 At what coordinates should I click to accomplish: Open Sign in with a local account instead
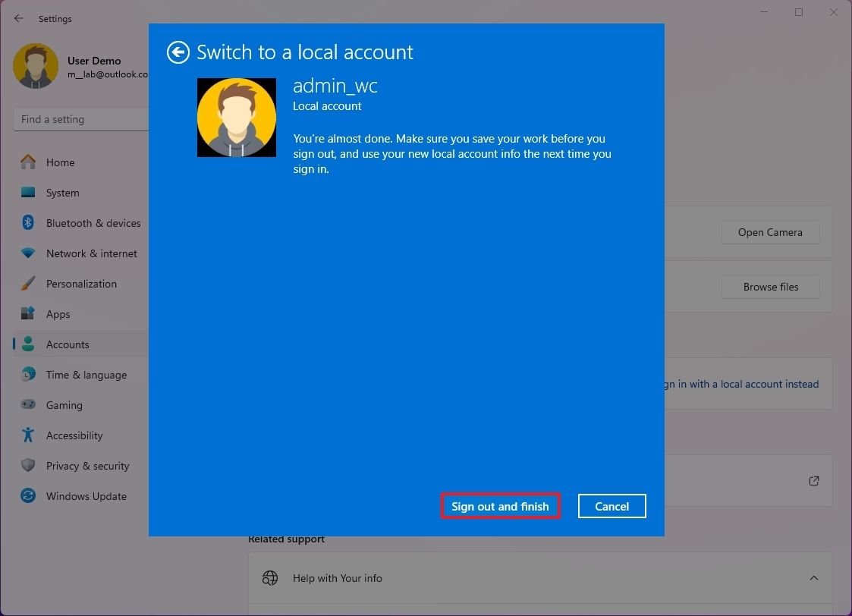[740, 384]
